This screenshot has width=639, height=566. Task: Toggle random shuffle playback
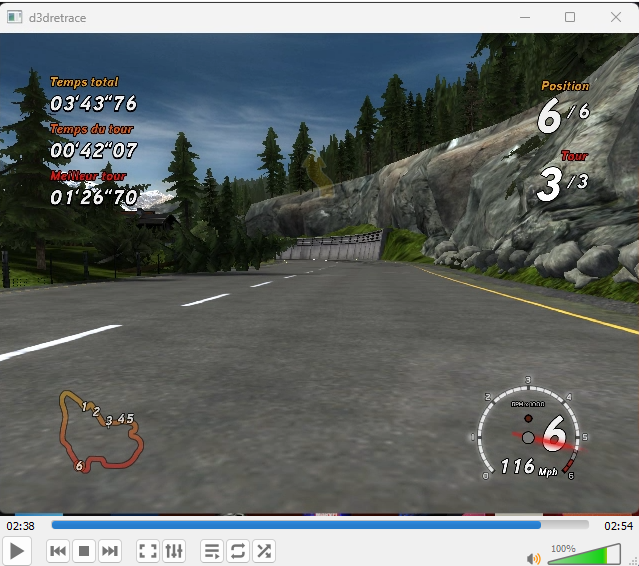point(264,551)
